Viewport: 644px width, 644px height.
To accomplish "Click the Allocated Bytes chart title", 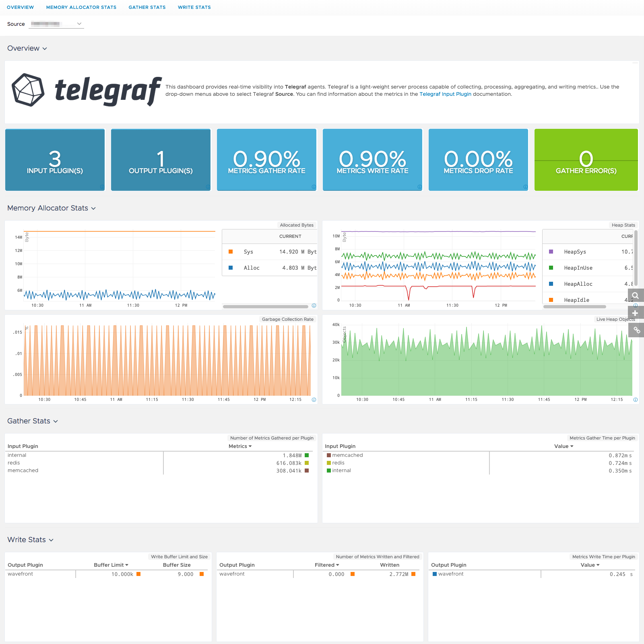I will (x=297, y=225).
